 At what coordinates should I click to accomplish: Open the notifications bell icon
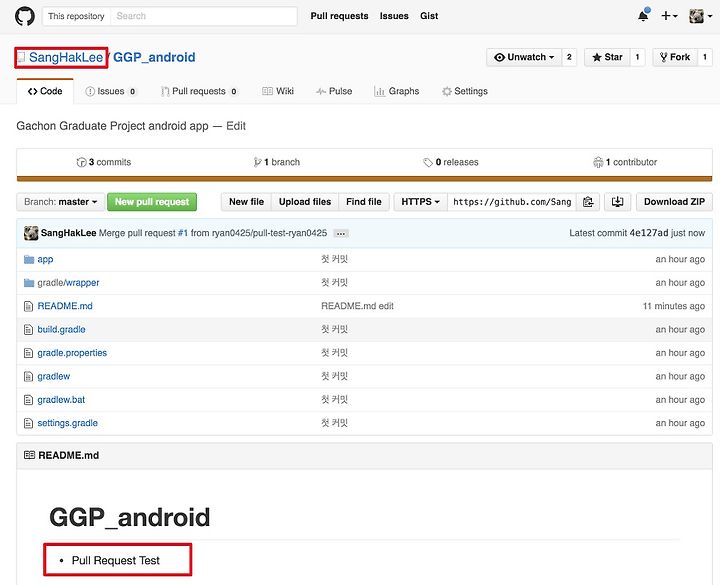[643, 16]
